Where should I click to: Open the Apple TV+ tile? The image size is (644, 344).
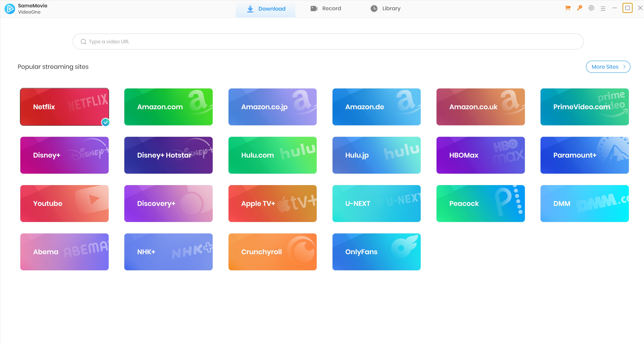272,204
